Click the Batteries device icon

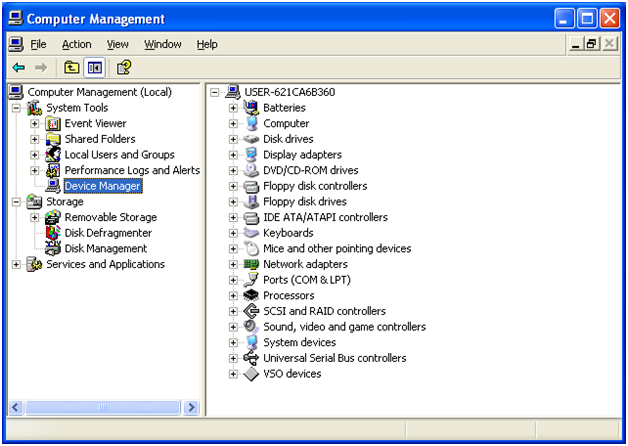251,108
